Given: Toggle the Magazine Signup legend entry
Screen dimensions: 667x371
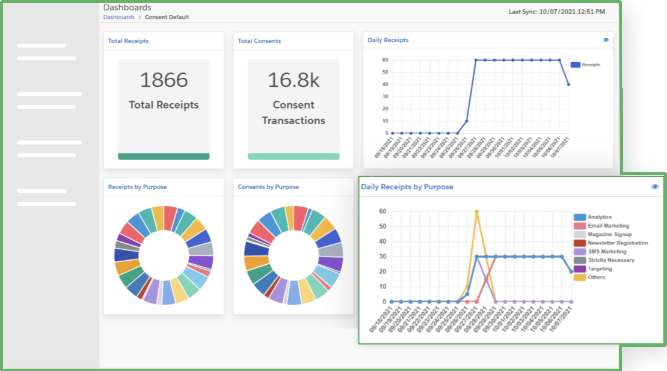Looking at the screenshot, I should [602, 234].
